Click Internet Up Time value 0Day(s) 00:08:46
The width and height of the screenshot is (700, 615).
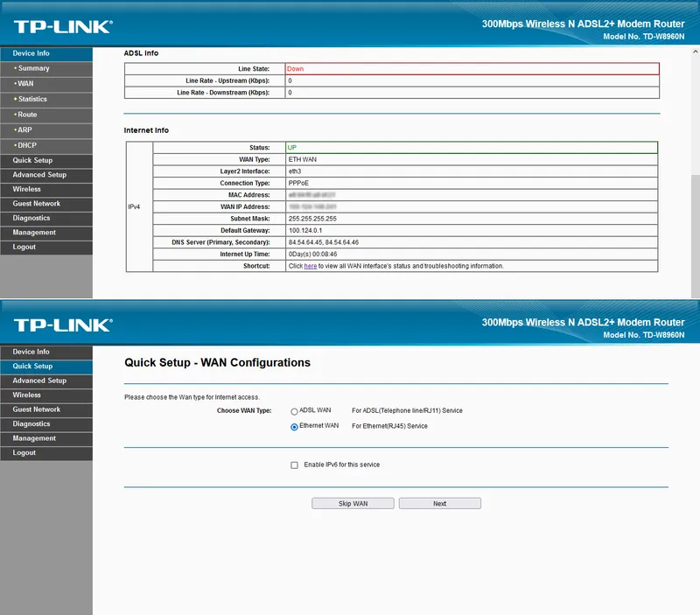point(312,255)
